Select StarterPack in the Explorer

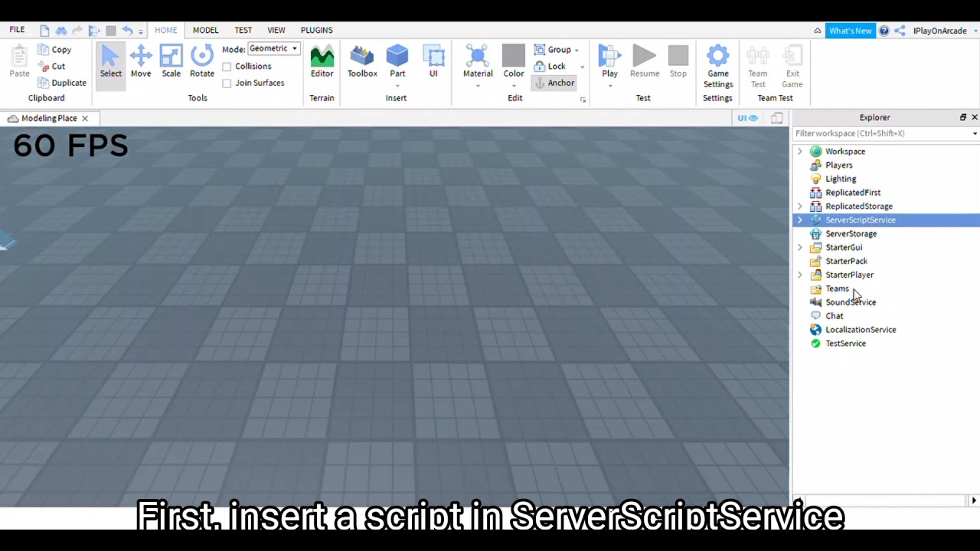coord(846,262)
